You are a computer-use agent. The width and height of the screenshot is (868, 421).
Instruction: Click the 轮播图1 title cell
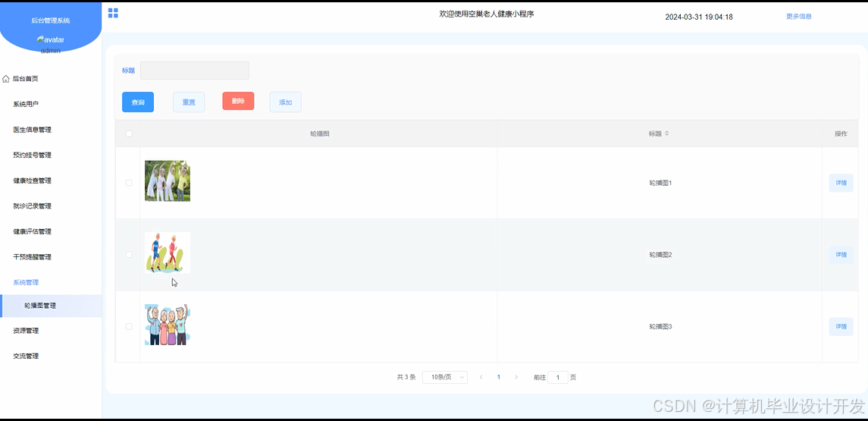click(x=660, y=183)
